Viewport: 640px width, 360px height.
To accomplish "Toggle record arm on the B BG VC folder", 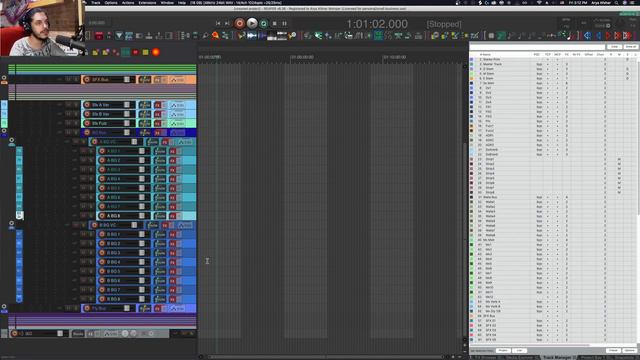I will coord(94,225).
